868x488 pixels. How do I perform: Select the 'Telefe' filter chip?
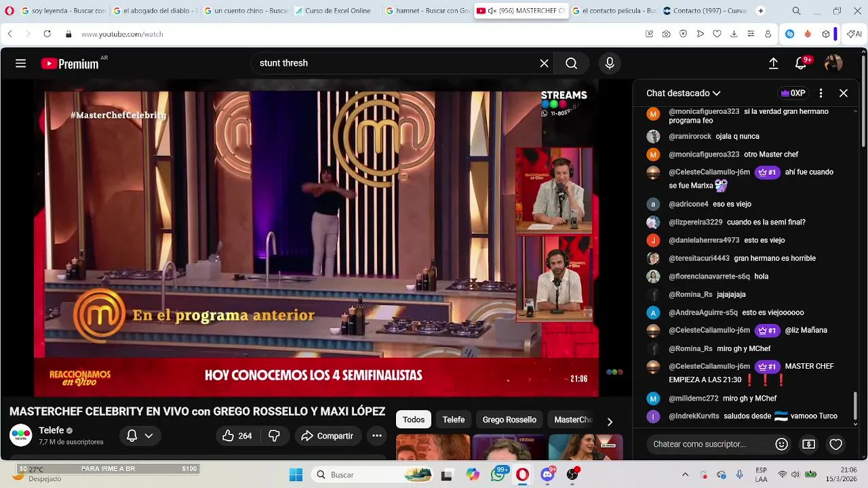point(454,420)
